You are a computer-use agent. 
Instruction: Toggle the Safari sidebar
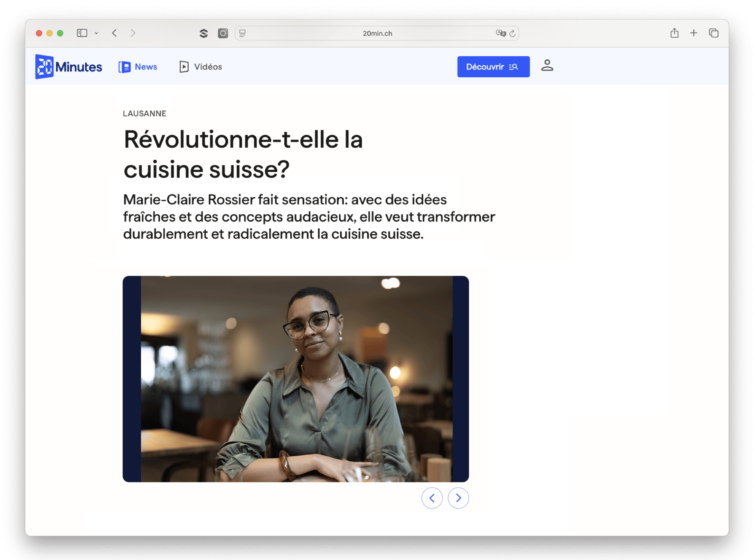click(82, 33)
